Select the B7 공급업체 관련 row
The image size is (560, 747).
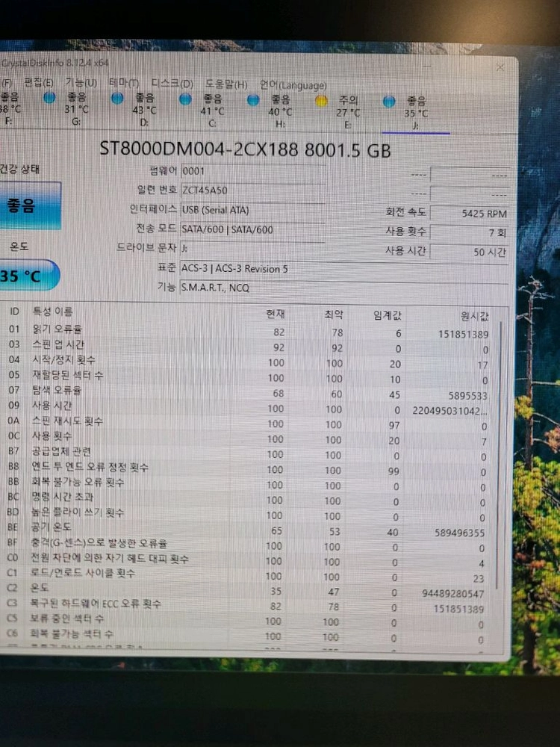point(249,453)
